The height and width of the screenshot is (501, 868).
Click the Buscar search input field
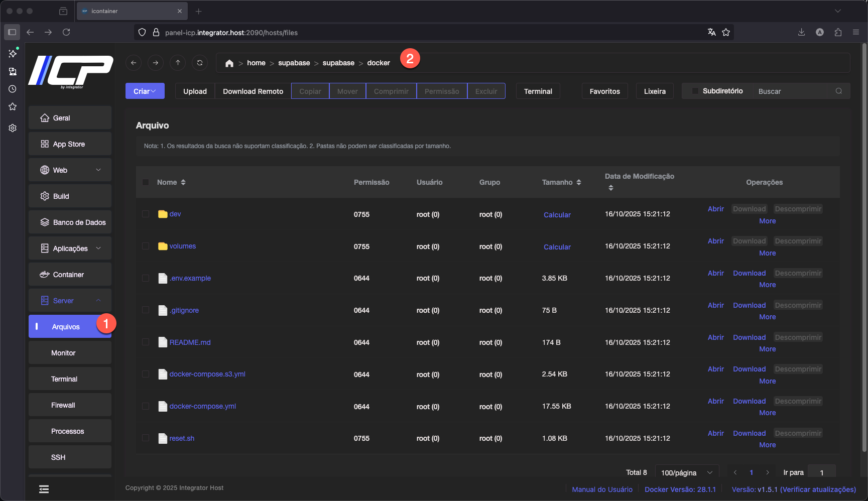click(x=790, y=91)
